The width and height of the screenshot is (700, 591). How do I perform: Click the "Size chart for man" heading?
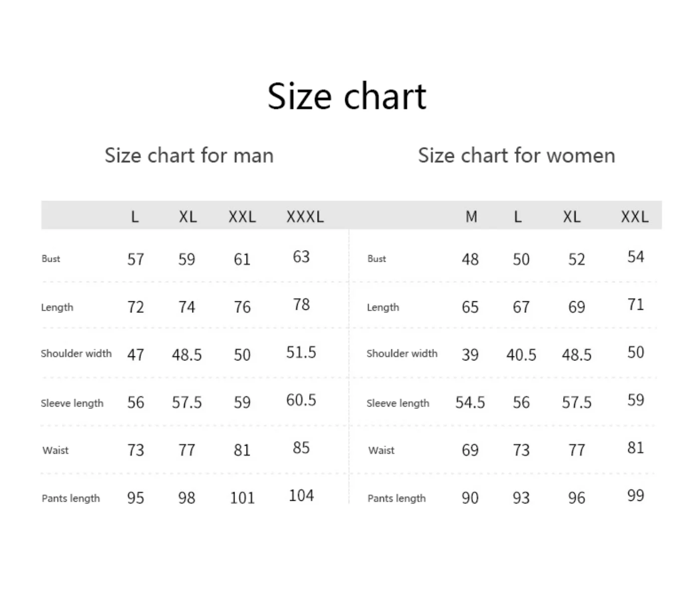[189, 155]
